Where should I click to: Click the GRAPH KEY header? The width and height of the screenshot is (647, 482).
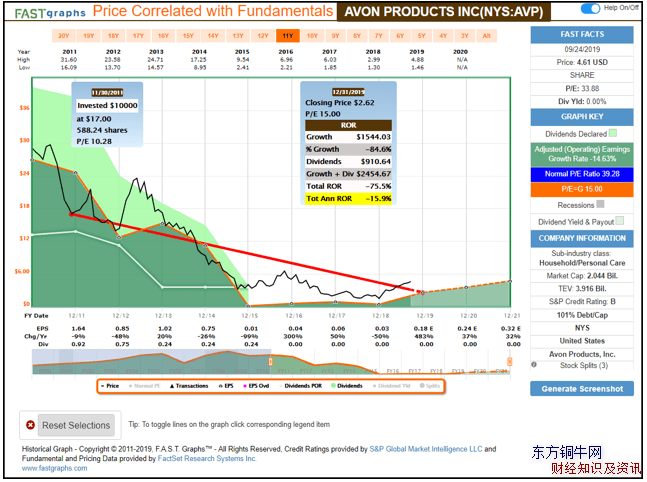pyautogui.click(x=582, y=117)
